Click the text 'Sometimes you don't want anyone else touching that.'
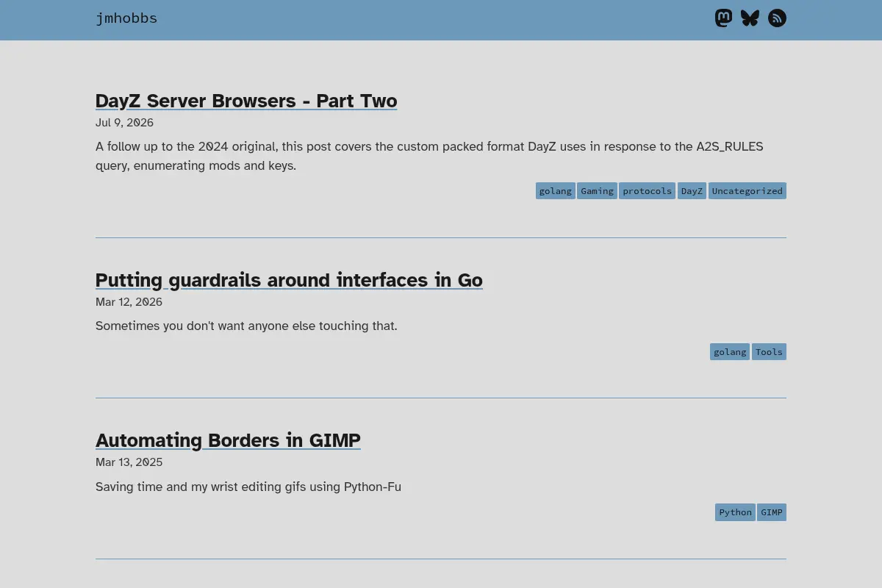 [246, 326]
